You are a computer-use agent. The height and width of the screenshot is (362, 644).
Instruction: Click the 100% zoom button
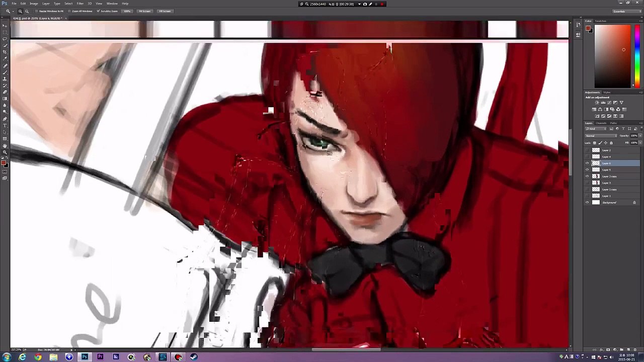pos(127,11)
